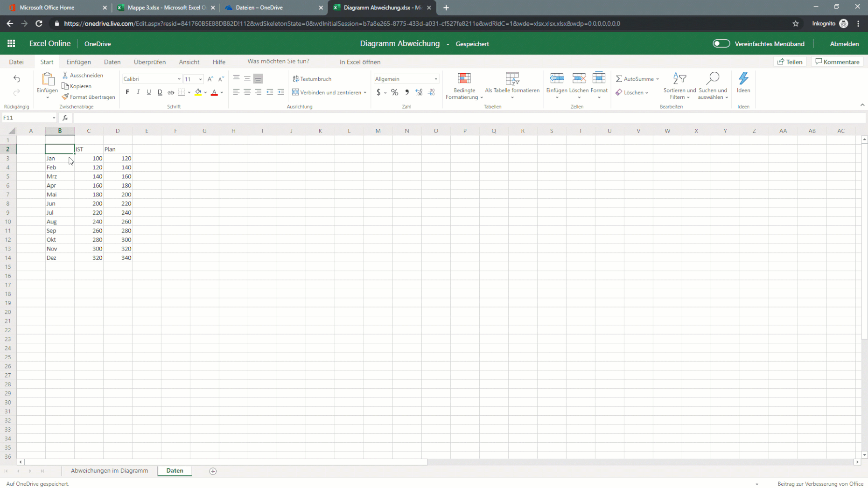This screenshot has height=488, width=868.
Task: Open the Daten sheet tab
Action: pyautogui.click(x=174, y=471)
